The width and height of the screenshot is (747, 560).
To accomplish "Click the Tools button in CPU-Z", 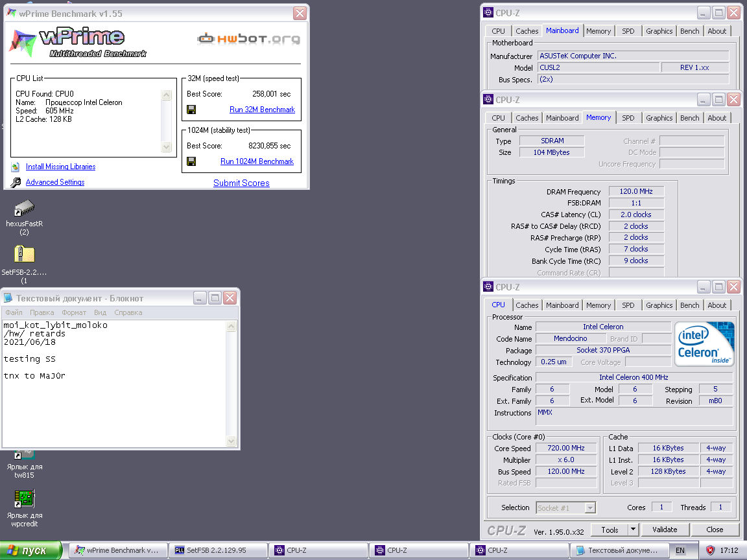I will pyautogui.click(x=610, y=530).
